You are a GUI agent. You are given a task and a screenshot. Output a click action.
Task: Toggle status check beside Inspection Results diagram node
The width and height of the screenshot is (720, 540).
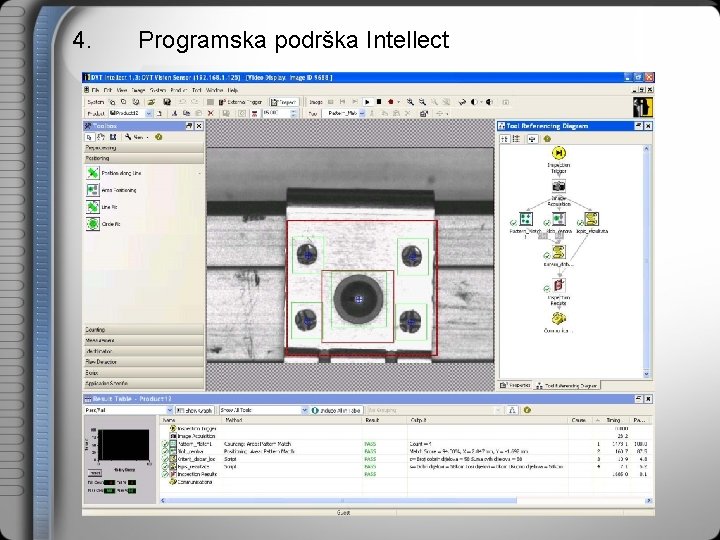546,289
